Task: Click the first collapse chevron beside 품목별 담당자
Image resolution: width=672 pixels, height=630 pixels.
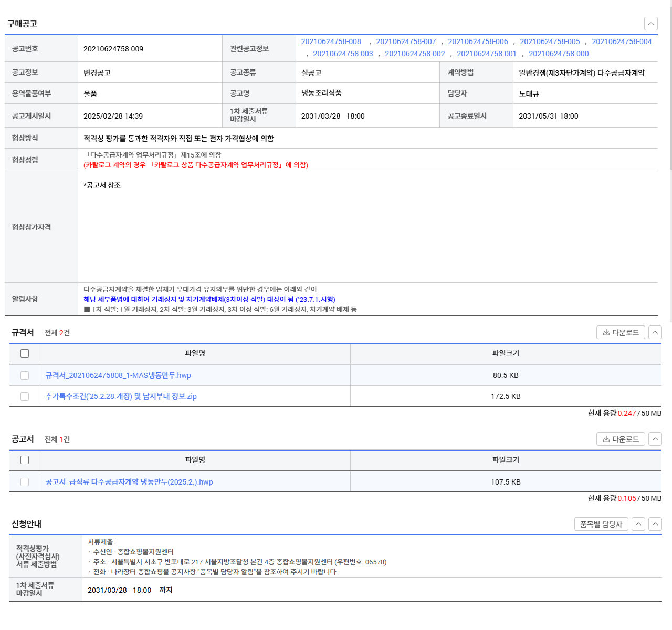Action: 638,524
